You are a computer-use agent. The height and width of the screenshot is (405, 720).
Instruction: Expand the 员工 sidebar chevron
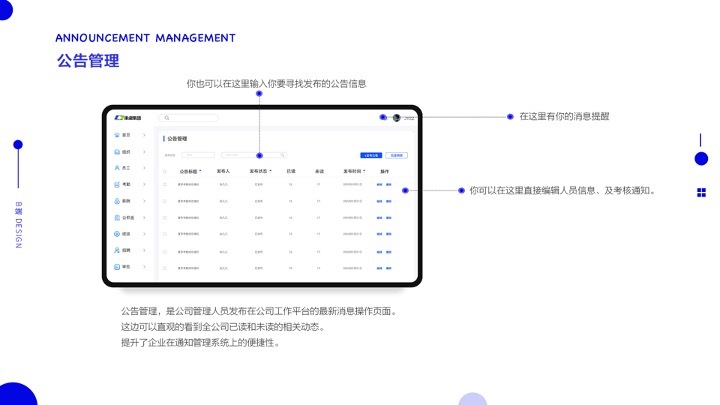click(x=144, y=168)
